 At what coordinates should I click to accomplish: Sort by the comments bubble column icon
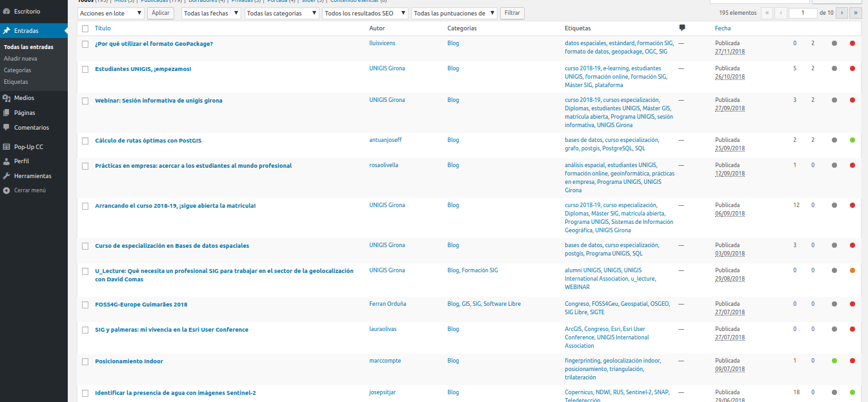point(682,28)
